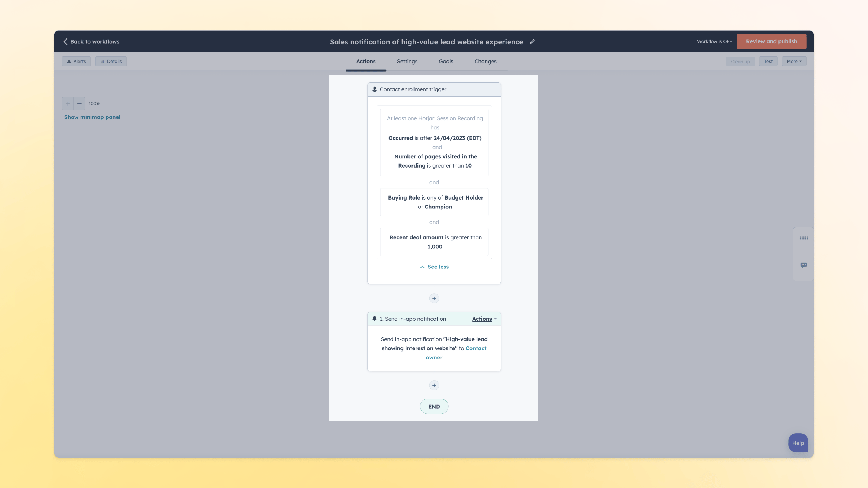This screenshot has height=488, width=868.
Task: Click the pencil edit icon next to workflow title
Action: (x=532, y=42)
